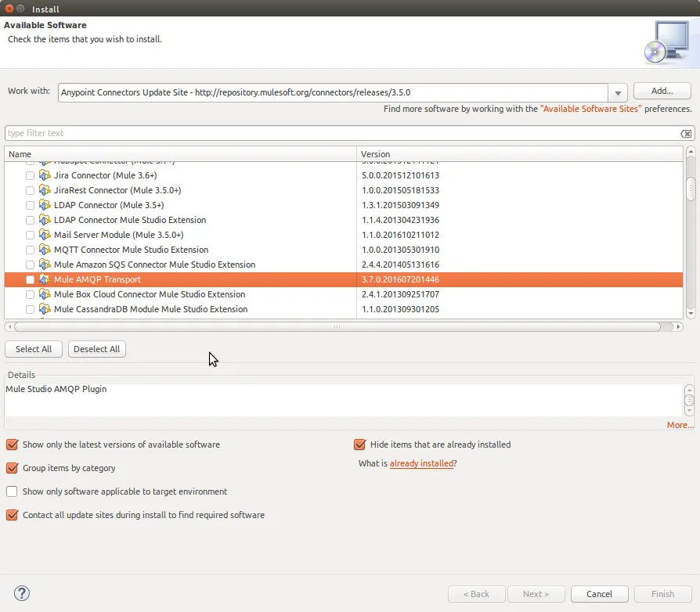The image size is (700, 612).
Task: Check the JiraRest Connector checkbox
Action: [30, 190]
